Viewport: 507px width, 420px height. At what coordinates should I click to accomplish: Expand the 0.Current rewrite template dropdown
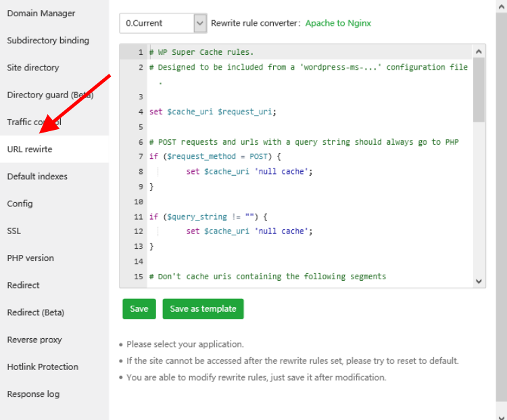[162, 23]
